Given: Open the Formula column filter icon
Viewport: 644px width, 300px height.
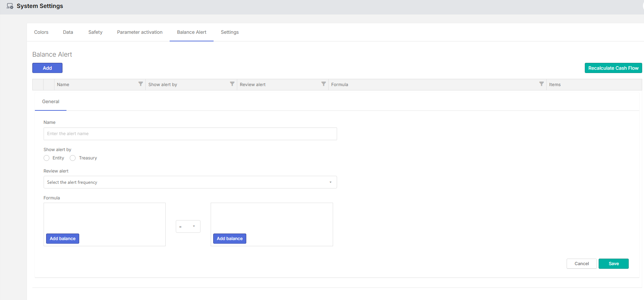Looking at the screenshot, I should click(x=542, y=84).
